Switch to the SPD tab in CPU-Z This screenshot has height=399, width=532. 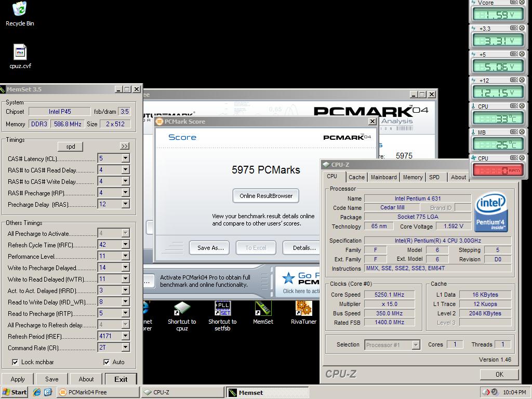[x=434, y=177]
